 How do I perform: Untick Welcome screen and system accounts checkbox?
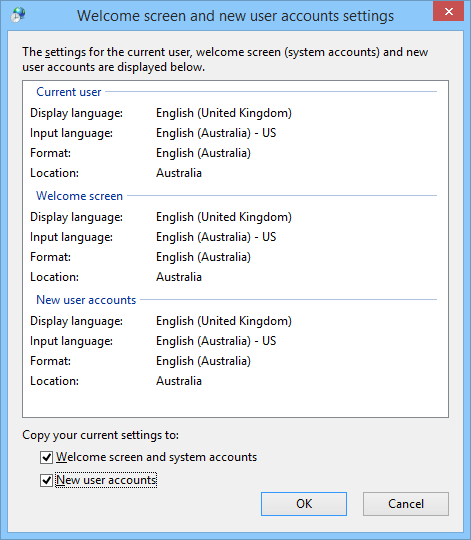[x=46, y=457]
